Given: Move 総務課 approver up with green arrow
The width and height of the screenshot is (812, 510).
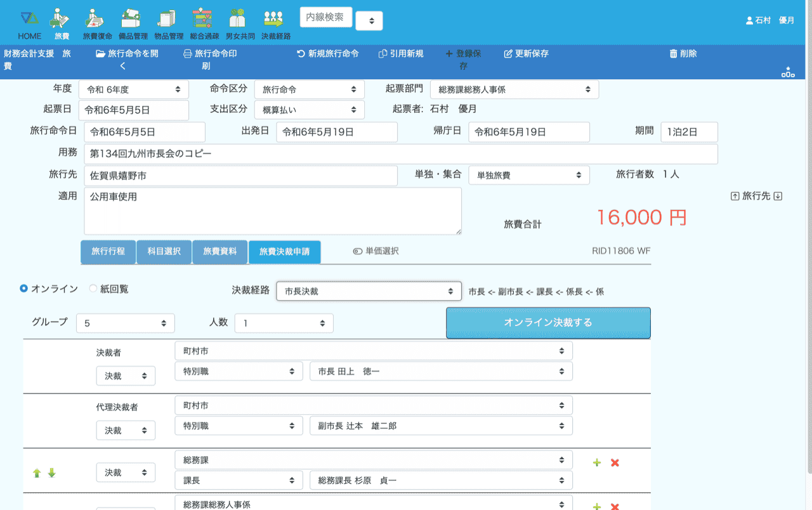Looking at the screenshot, I should (37, 473).
